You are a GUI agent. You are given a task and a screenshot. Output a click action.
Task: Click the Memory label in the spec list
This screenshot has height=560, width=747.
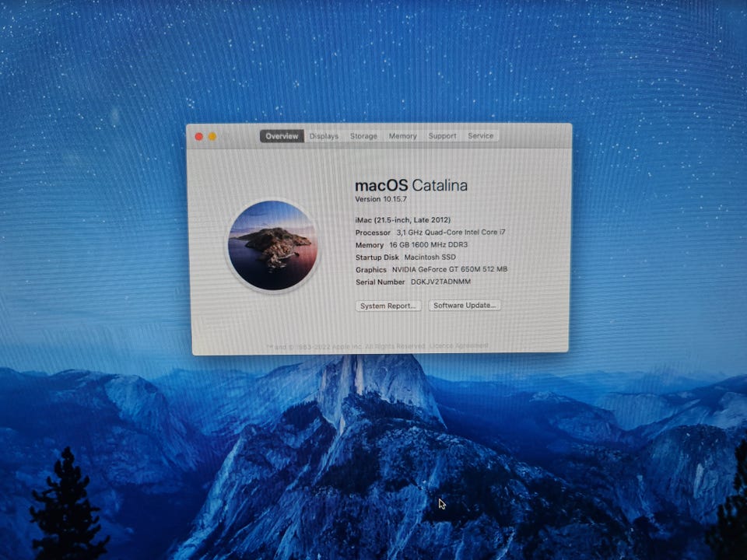[x=369, y=245]
